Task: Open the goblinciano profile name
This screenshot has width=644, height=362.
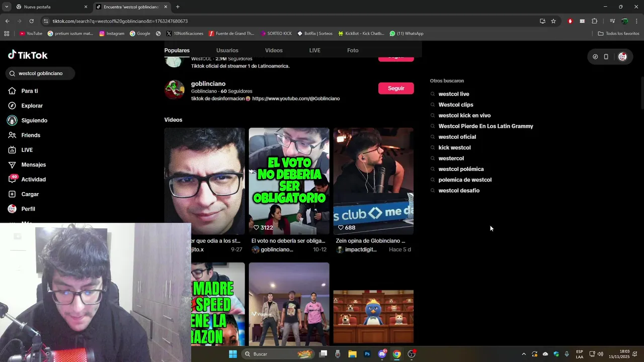Action: 208,84
